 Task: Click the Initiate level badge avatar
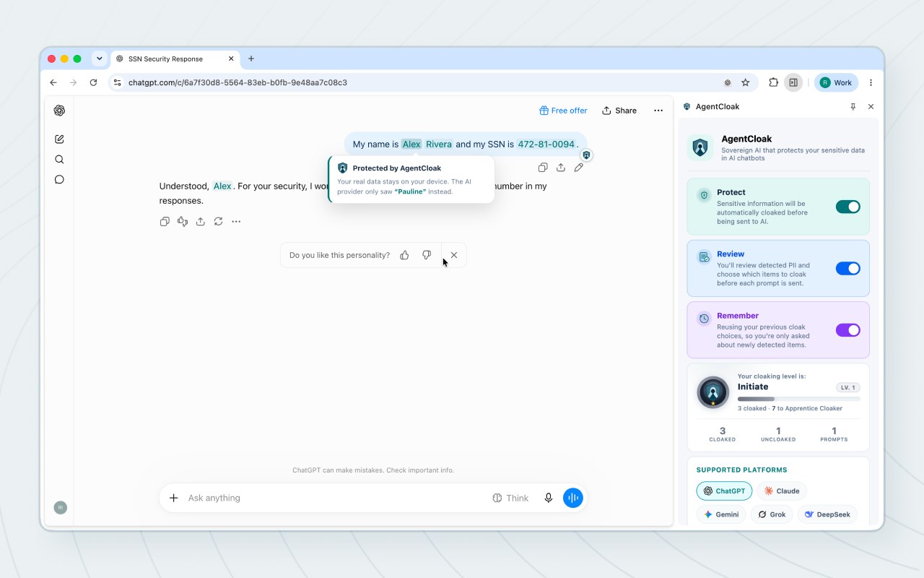click(713, 393)
